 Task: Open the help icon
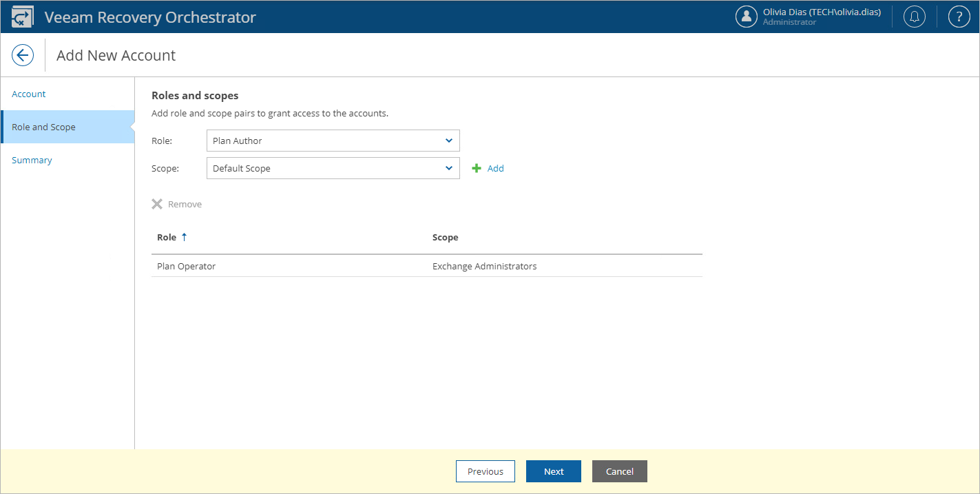tap(959, 16)
